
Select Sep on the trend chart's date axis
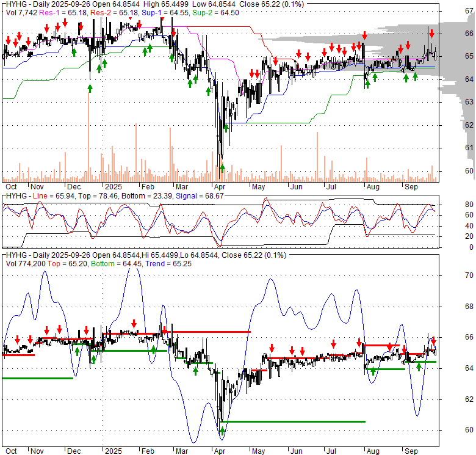(x=411, y=451)
